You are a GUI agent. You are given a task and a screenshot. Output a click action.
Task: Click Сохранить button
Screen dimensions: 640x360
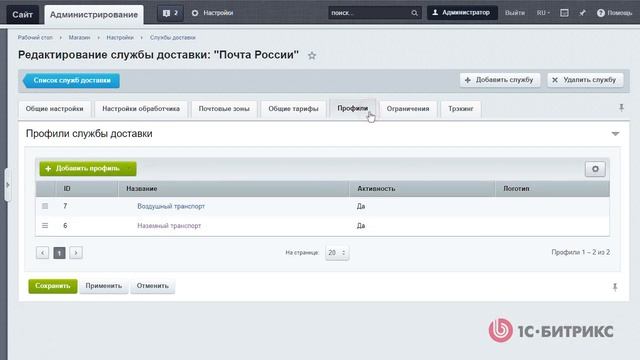53,286
